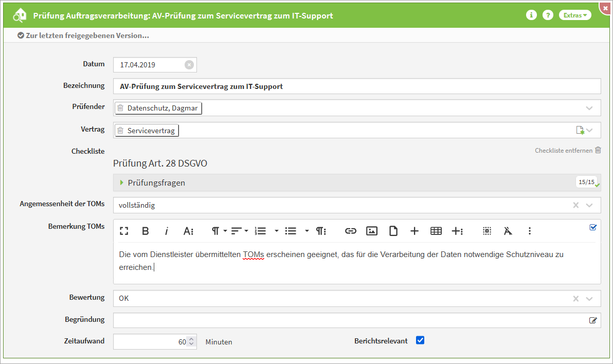This screenshot has height=364, width=613.
Task: Expand the Prüfungsfragen section
Action: pos(122,183)
